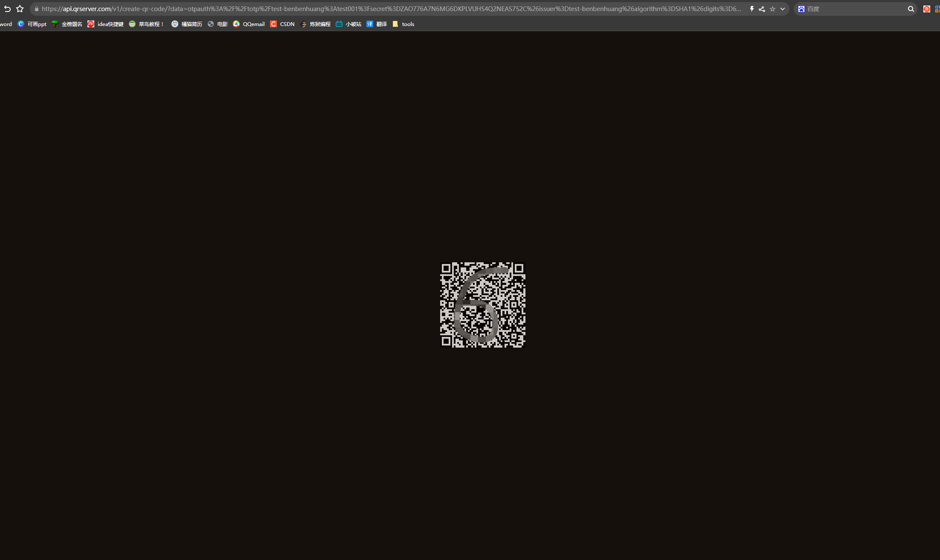Click the lightning speed mode icon
Screen dimensions: 940x560
[751, 9]
